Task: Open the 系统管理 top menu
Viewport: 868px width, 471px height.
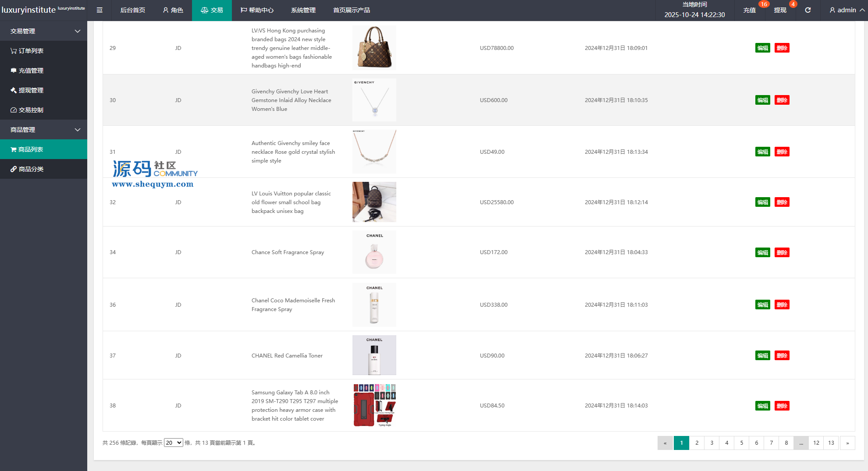Action: 303,10
